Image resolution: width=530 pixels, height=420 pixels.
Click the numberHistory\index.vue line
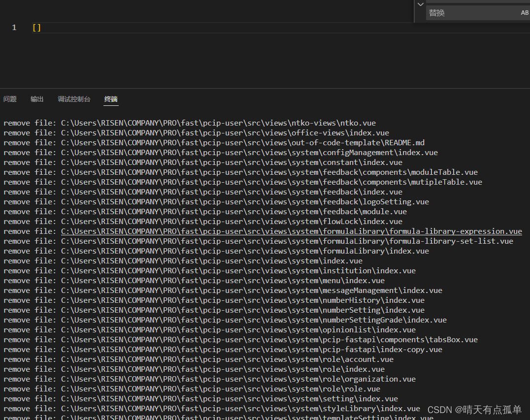pos(214,300)
